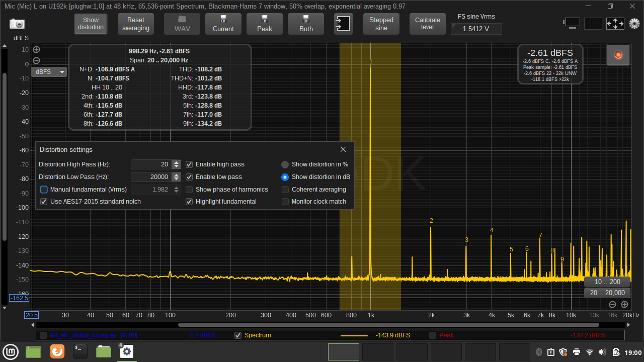Zoom in the vertical axis with plus icon
The width and height of the screenshot is (644, 362).
(36, 50)
